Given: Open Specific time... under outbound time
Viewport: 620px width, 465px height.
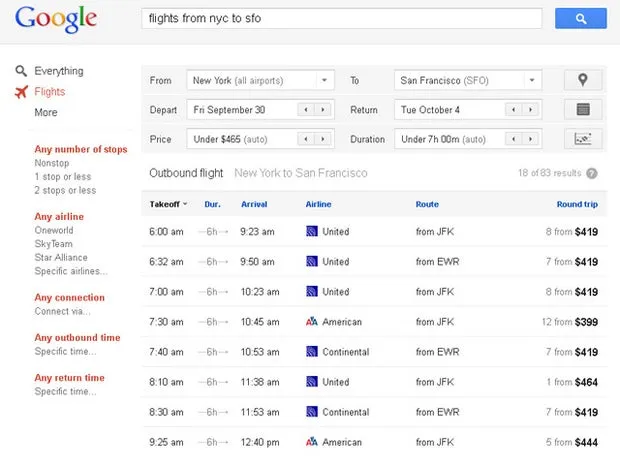Looking at the screenshot, I should (65, 351).
